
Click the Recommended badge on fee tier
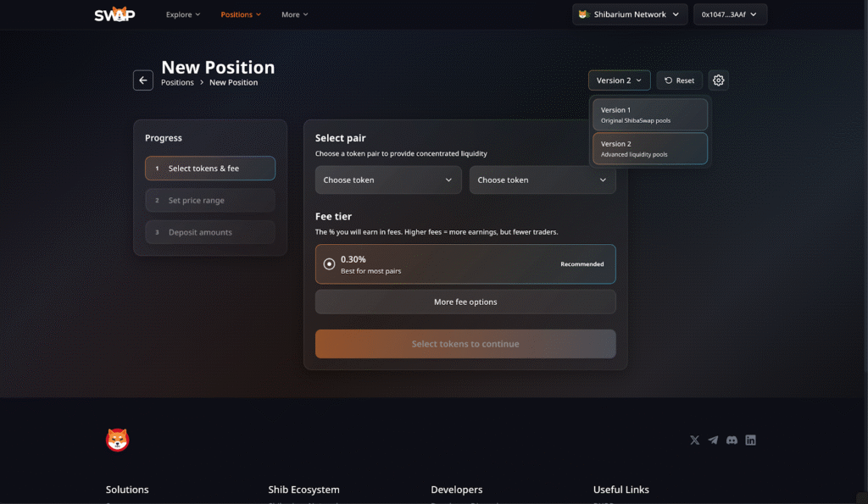[x=581, y=264]
